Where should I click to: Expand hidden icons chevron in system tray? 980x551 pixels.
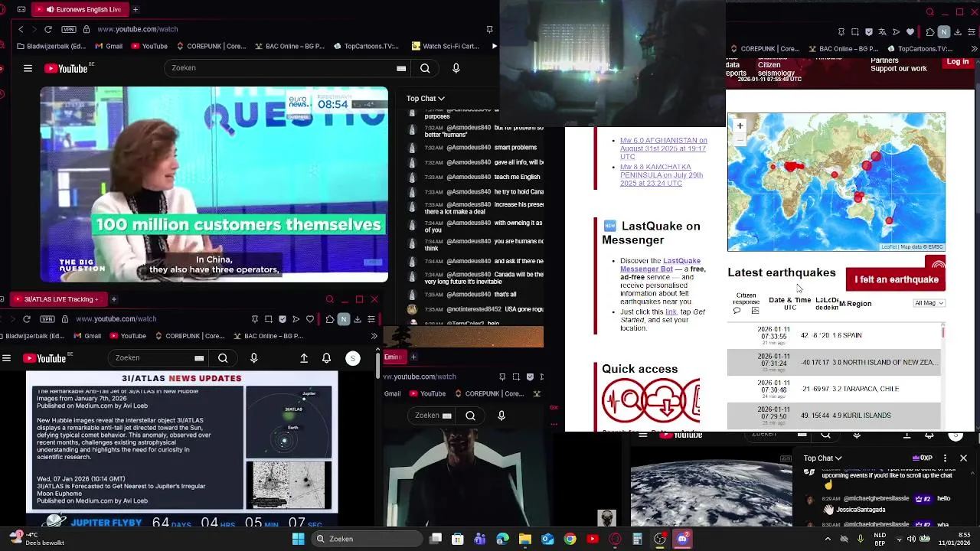(x=828, y=540)
